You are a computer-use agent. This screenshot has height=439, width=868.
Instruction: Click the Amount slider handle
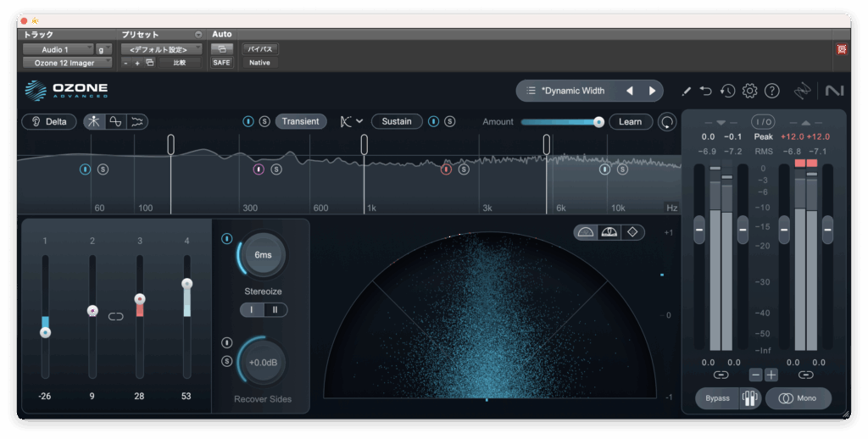tap(598, 122)
